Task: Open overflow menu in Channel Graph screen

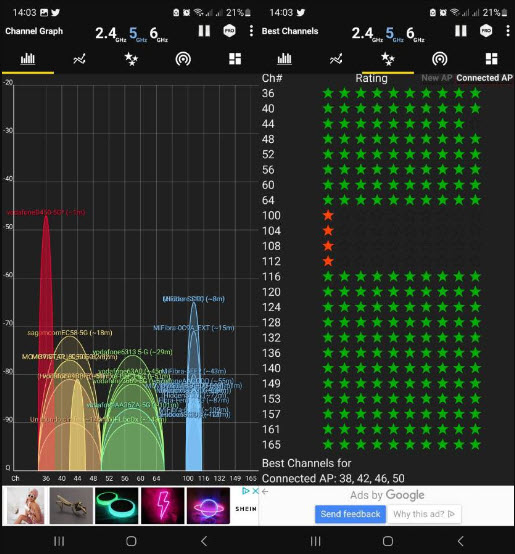Action: 251,31
